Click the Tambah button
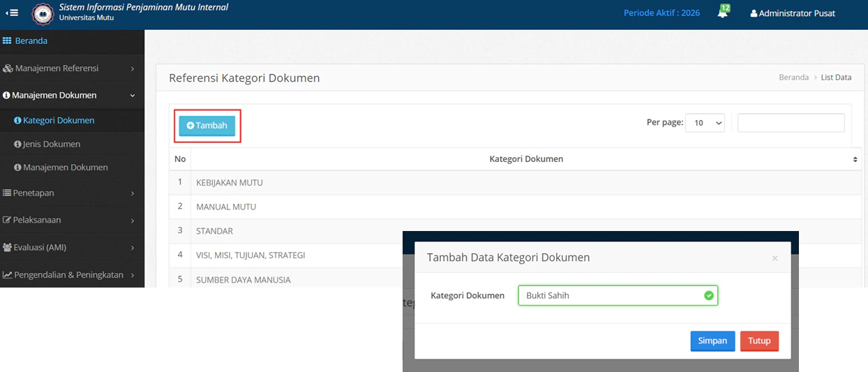Viewport: 868px width, 372px height. click(207, 126)
